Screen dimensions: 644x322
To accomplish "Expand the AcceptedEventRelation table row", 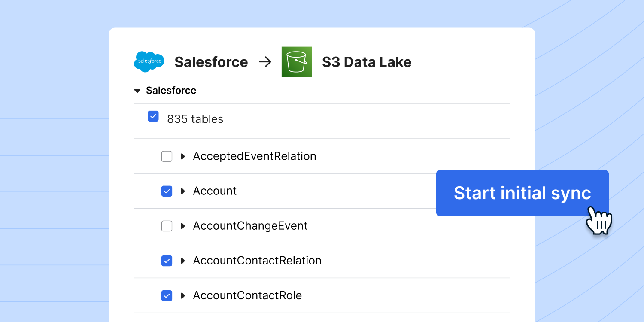I will pos(183,156).
